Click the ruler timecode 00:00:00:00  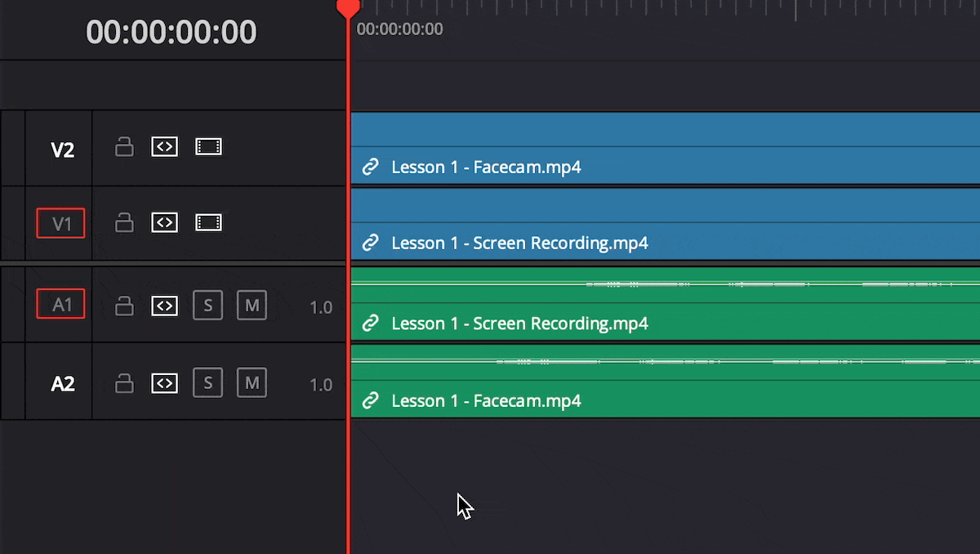400,29
